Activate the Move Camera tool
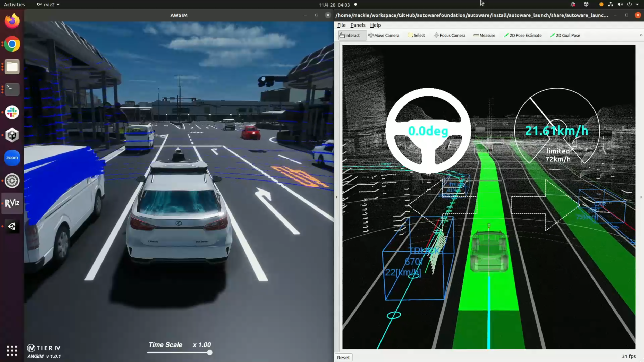Viewport: 644px width, 362px height. coord(384,35)
